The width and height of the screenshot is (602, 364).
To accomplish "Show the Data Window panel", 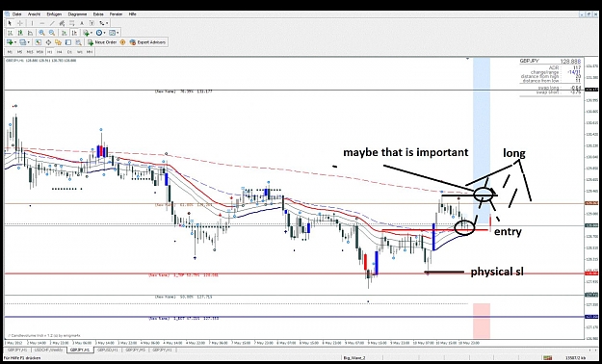I will coord(48,42).
